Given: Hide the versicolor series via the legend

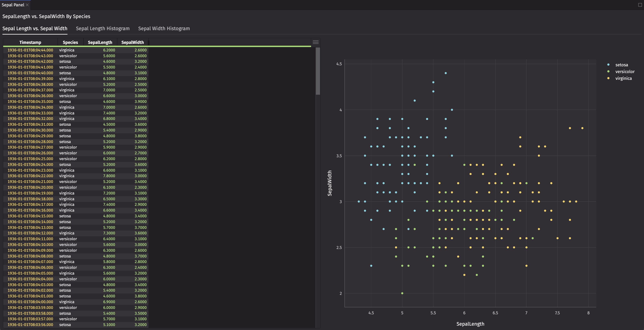Looking at the screenshot, I should [625, 71].
